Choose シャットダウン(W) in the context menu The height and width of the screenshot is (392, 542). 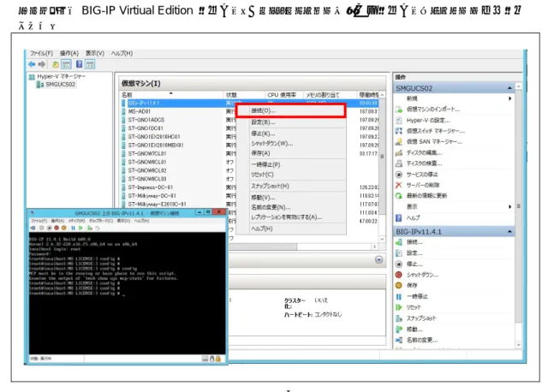(291, 143)
